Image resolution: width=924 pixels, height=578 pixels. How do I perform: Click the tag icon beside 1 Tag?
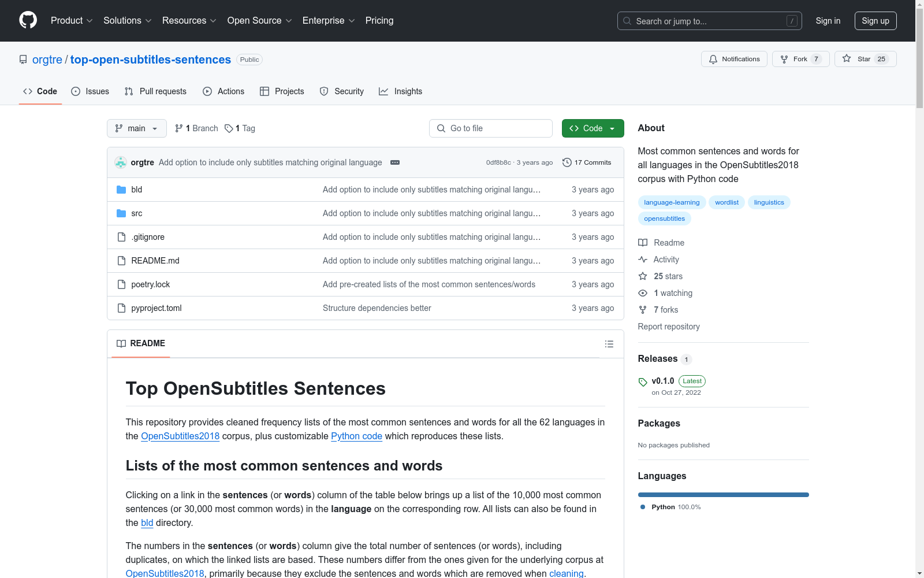229,128
